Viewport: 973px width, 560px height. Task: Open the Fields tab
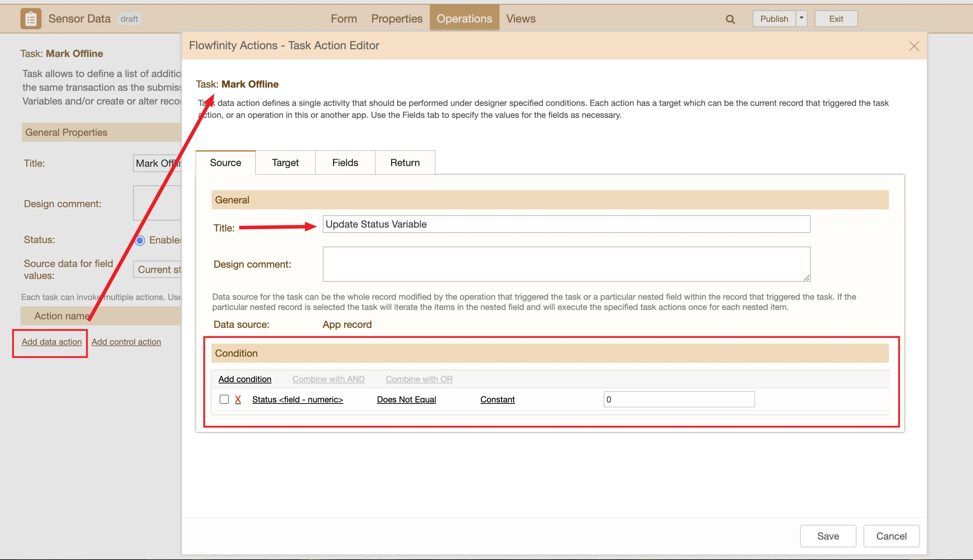pos(345,163)
